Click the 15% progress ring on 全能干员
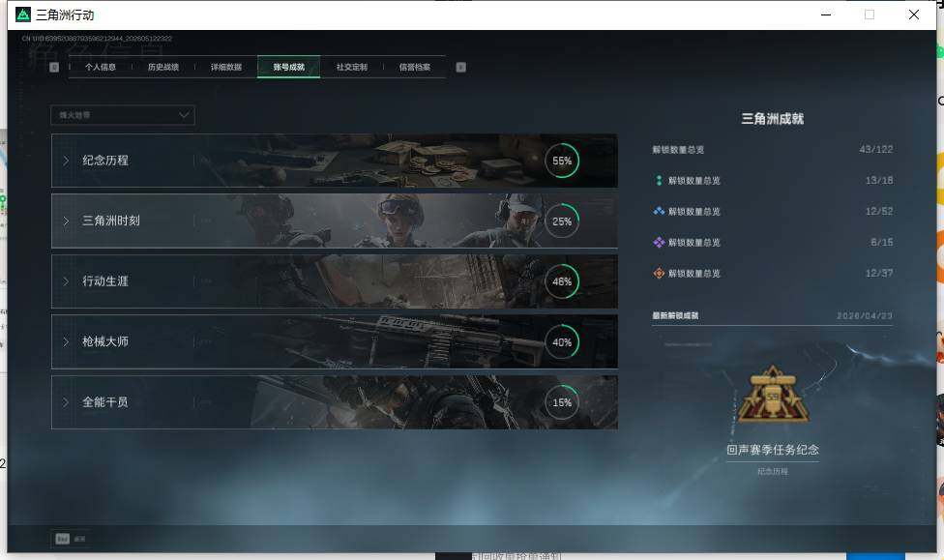Screen dimensions: 944x560 [562, 402]
